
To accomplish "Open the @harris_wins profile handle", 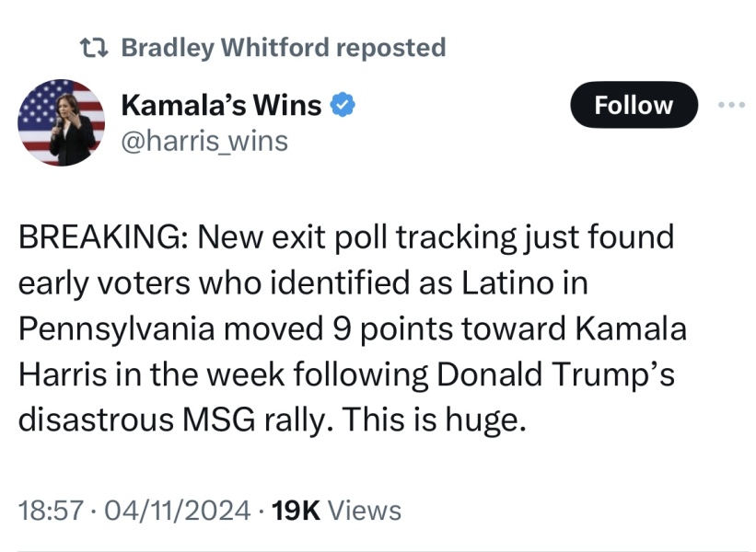I will pos(204,140).
